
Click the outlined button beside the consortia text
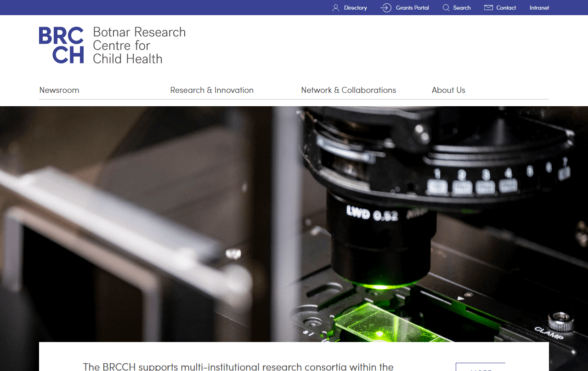(x=480, y=367)
